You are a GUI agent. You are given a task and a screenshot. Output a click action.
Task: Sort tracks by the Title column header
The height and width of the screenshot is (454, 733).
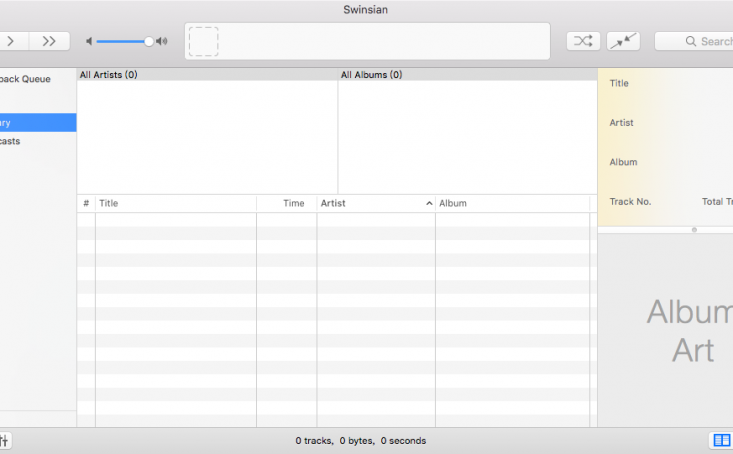pos(176,203)
